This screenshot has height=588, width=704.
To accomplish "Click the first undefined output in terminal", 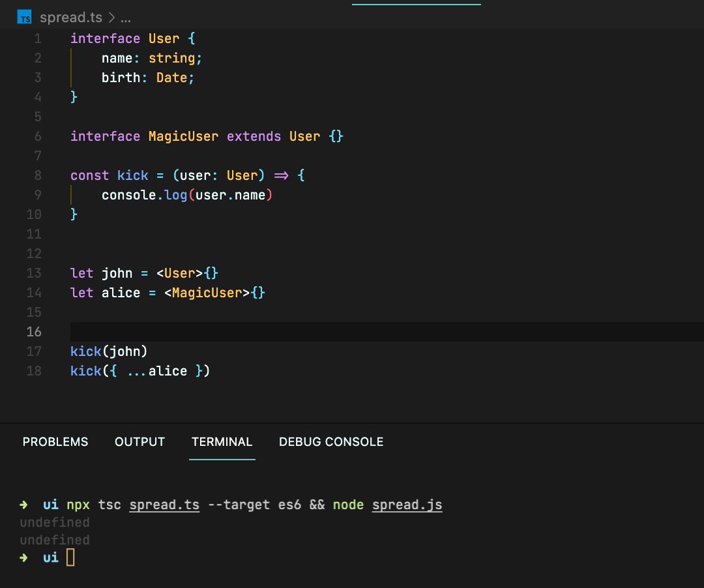I will click(x=55, y=522).
